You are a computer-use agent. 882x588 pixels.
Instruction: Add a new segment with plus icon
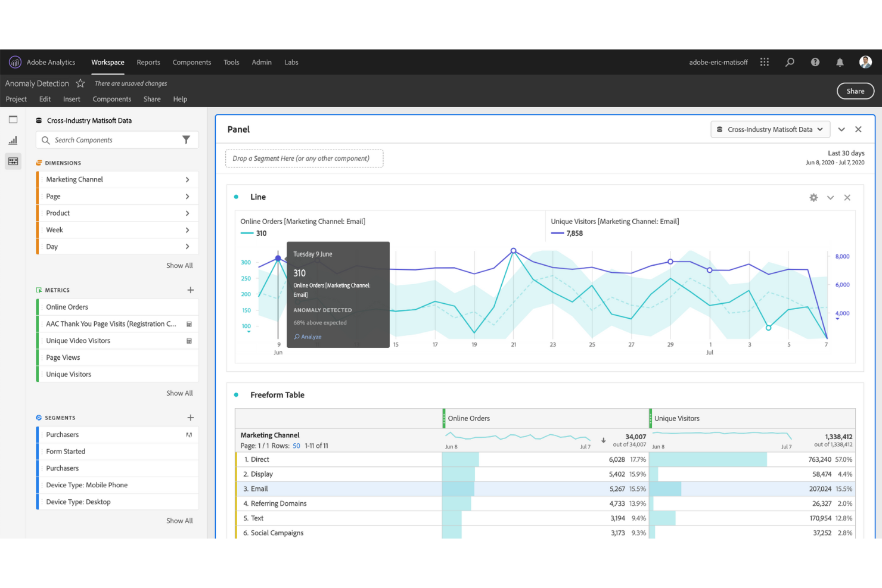191,418
